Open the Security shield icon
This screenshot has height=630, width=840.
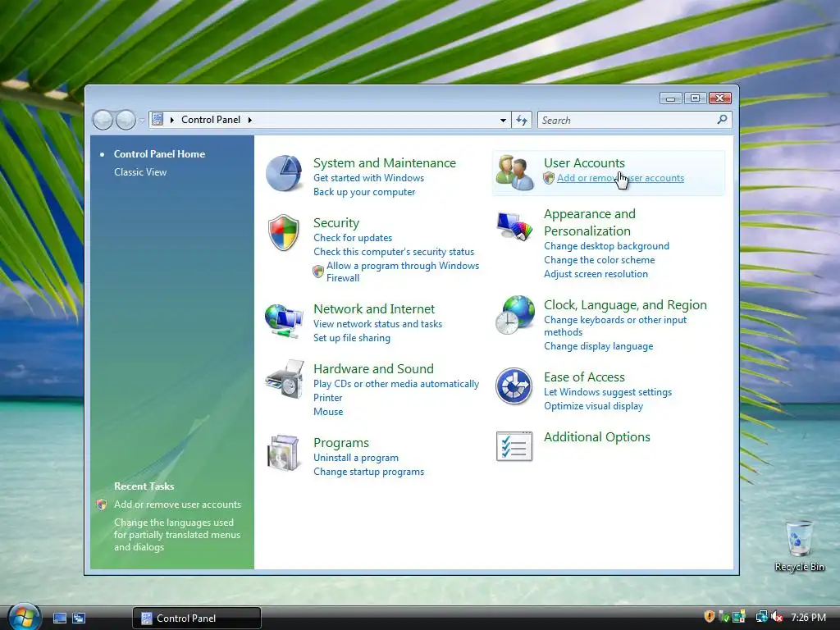[x=283, y=232]
